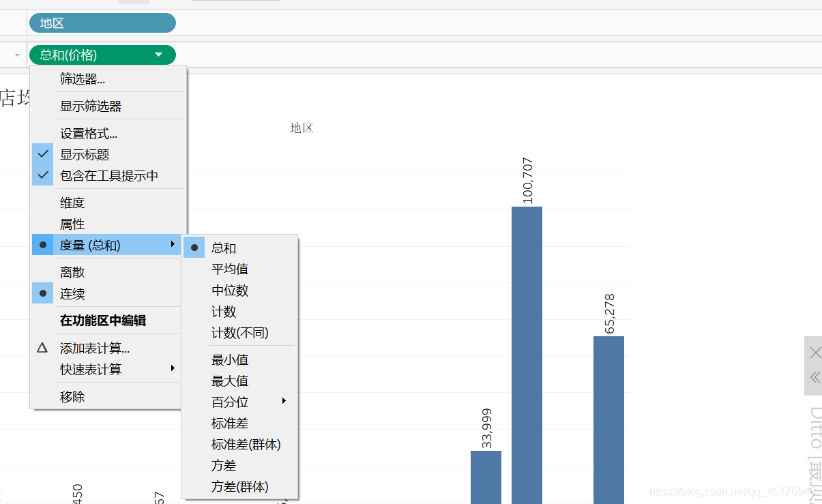The width and height of the screenshot is (822, 504).
Task: Select 方差(群体) aggregation
Action: [239, 487]
